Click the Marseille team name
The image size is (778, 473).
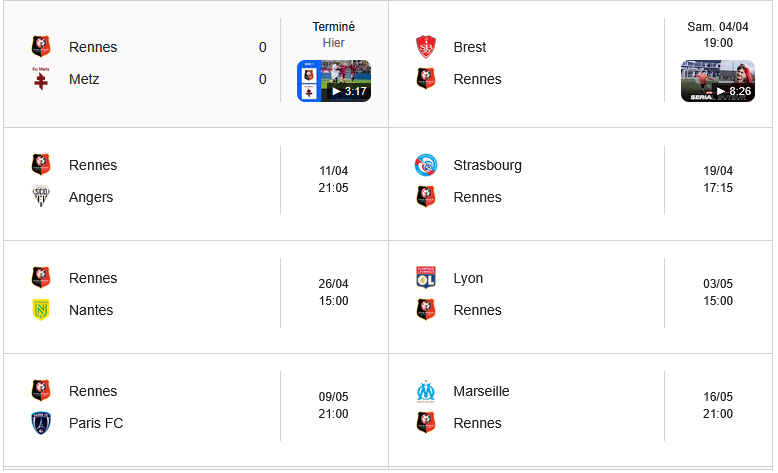[481, 391]
